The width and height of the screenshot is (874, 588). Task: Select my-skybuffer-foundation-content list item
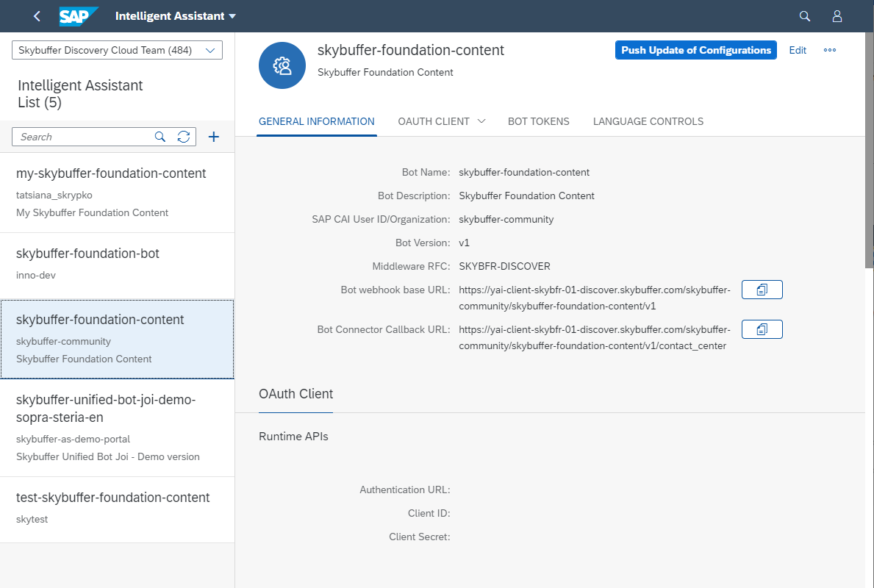(x=117, y=193)
